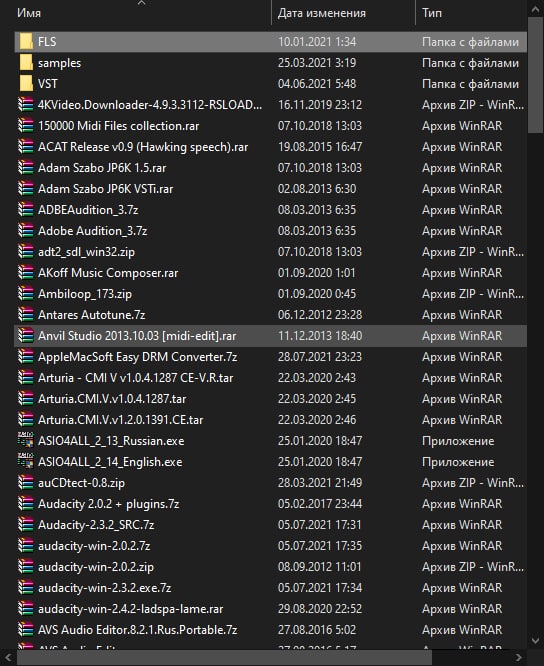Click the date 25.03.2021 3:19
The image size is (544, 666).
(x=317, y=63)
